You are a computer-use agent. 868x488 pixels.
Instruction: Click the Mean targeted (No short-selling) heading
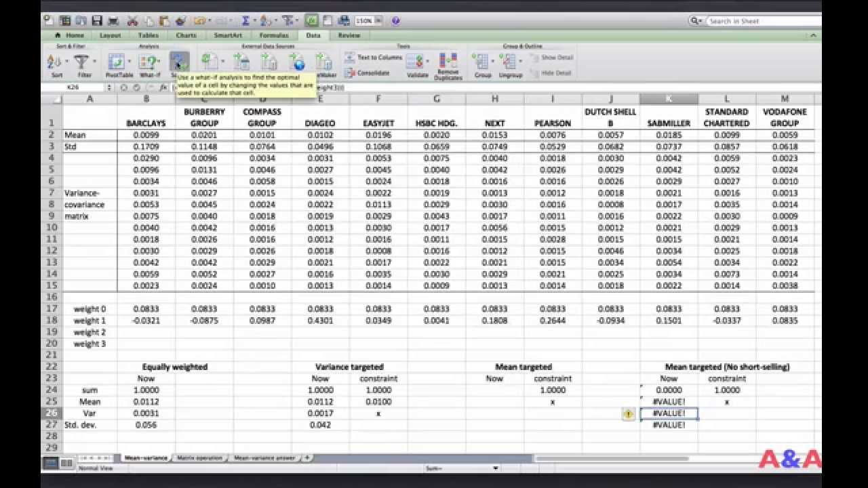(x=727, y=367)
